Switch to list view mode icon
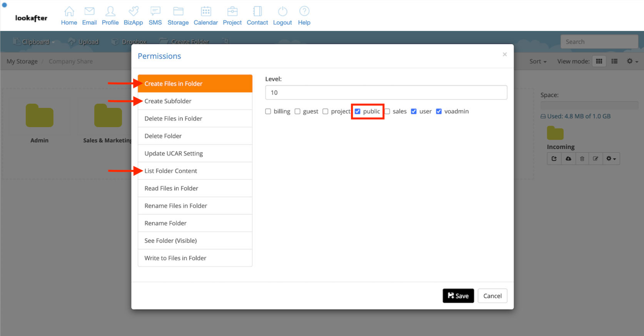The width and height of the screenshot is (644, 336). 614,61
